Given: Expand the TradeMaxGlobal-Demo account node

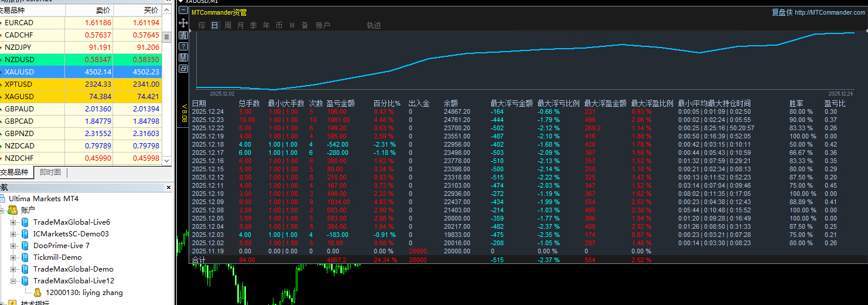Looking at the screenshot, I should tap(13, 269).
